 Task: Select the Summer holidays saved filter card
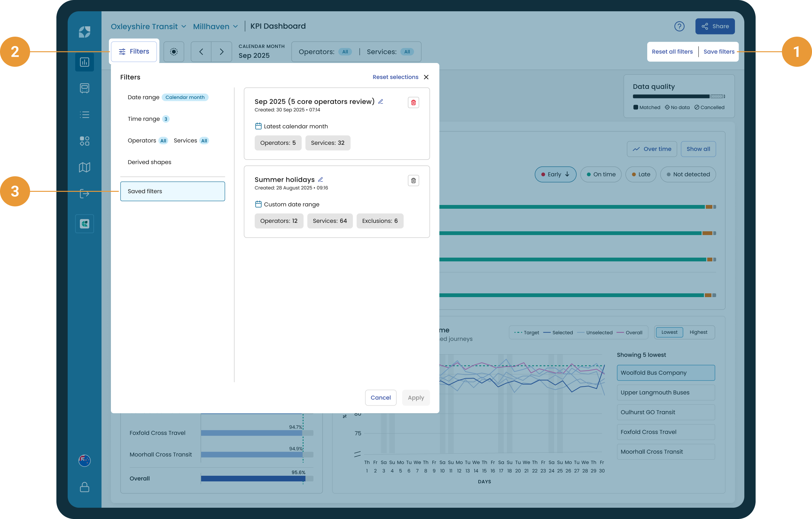click(336, 202)
